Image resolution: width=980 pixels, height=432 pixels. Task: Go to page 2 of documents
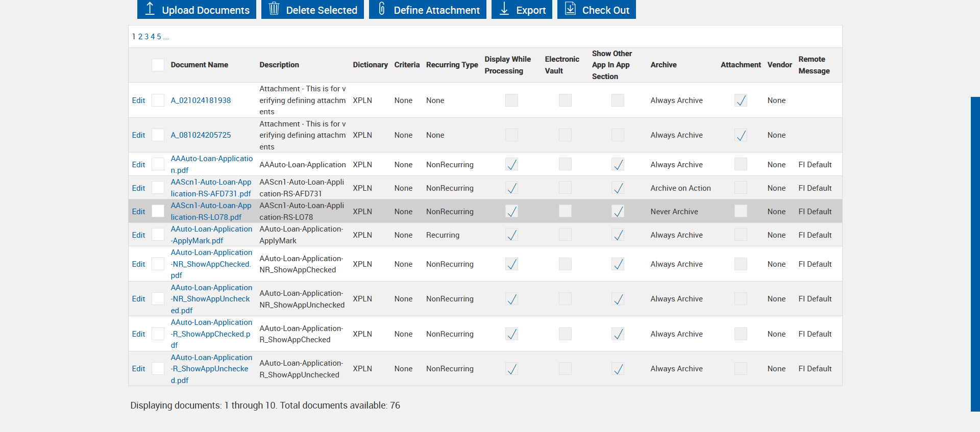(x=140, y=37)
